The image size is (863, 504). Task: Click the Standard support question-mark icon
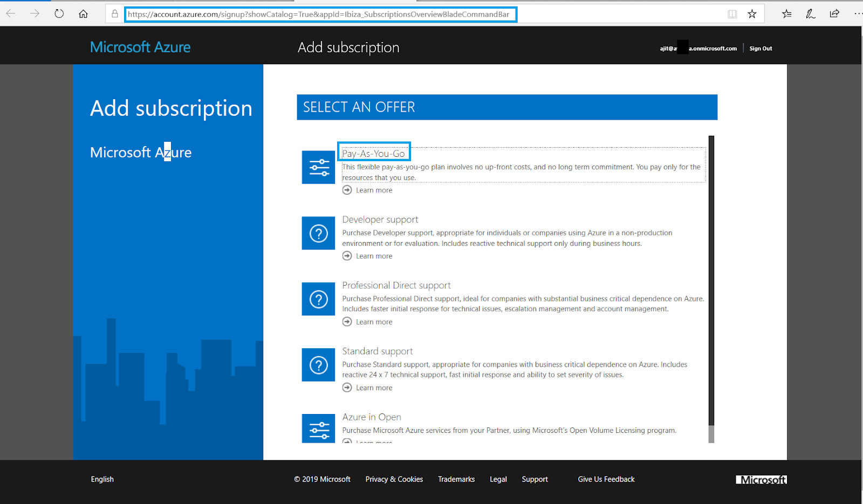[x=318, y=364]
